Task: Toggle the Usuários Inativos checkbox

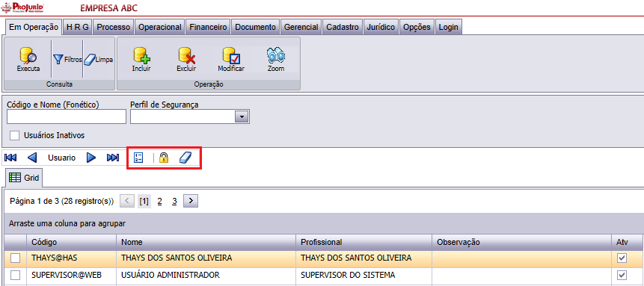Action: [x=15, y=135]
